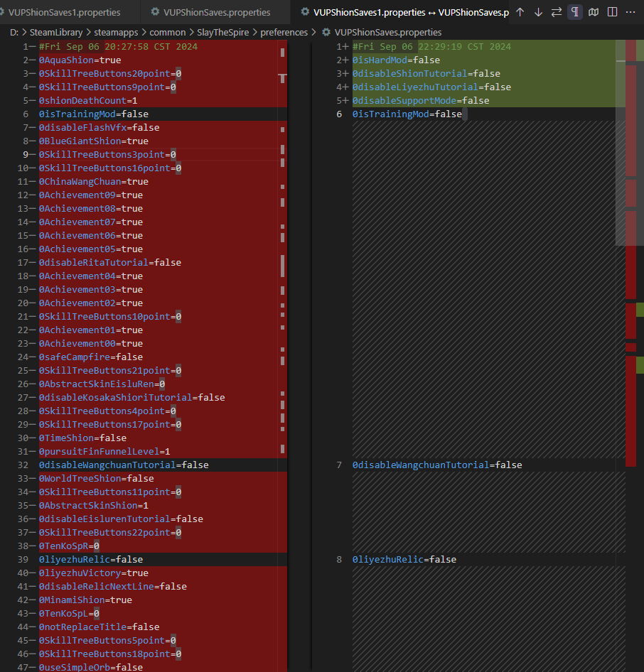Click added line '0disableLiyezhuTutorial=false'
Viewport: 644px width, 672px height.
tap(431, 87)
